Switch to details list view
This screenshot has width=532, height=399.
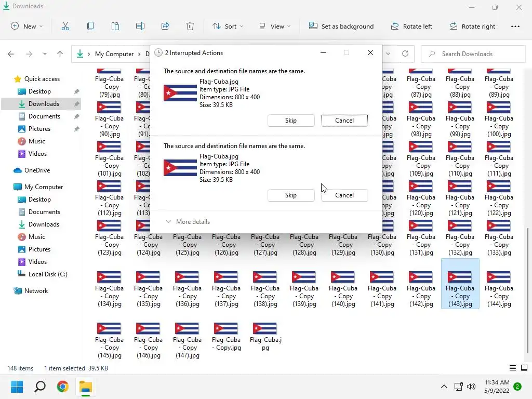(513, 368)
